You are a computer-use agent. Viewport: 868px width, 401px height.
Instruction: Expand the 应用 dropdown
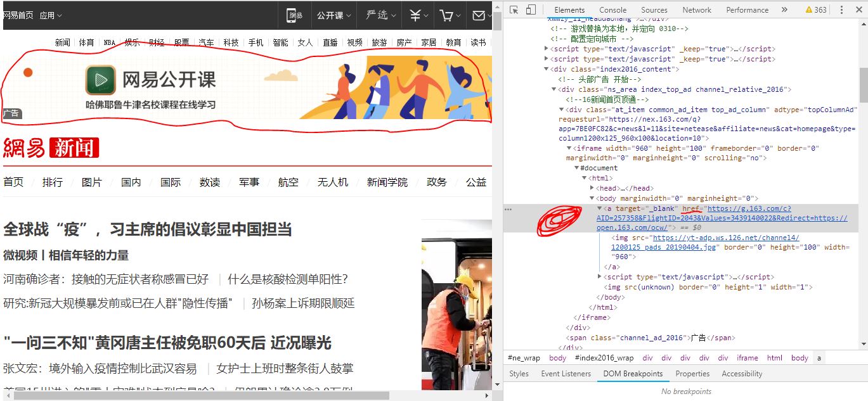51,15
